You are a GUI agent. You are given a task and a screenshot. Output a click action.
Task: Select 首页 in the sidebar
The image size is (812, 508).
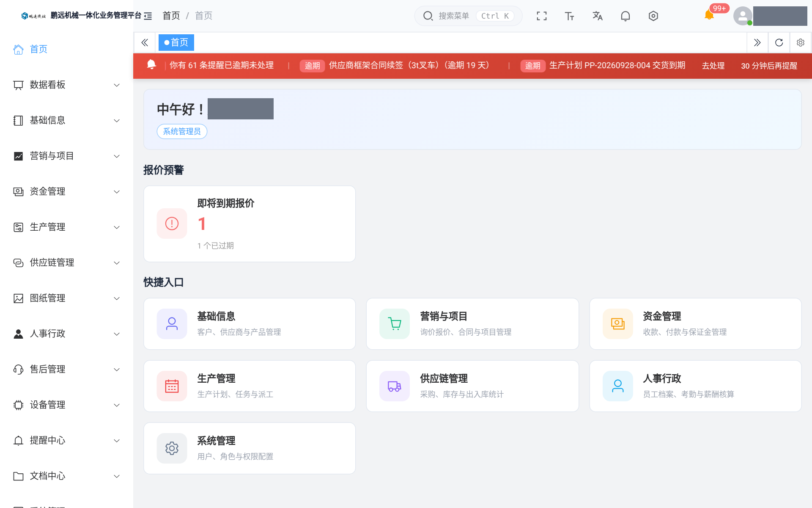(66, 50)
